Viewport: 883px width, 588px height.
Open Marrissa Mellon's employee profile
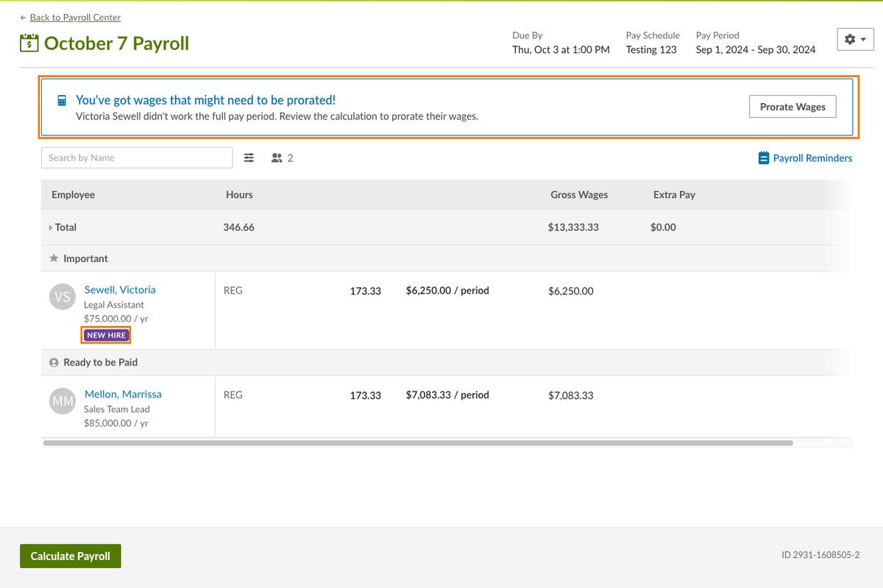(x=123, y=394)
